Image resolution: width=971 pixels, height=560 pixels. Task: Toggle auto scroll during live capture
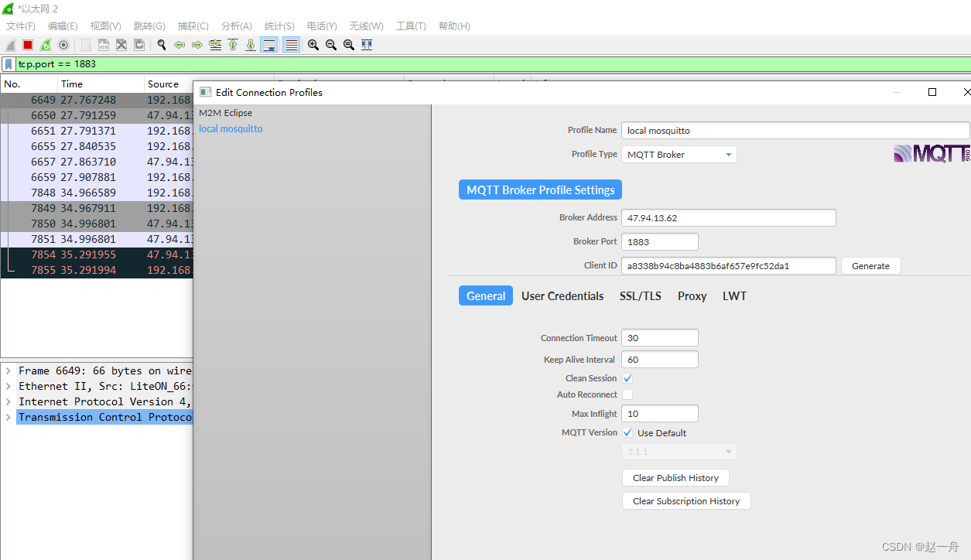pos(269,45)
